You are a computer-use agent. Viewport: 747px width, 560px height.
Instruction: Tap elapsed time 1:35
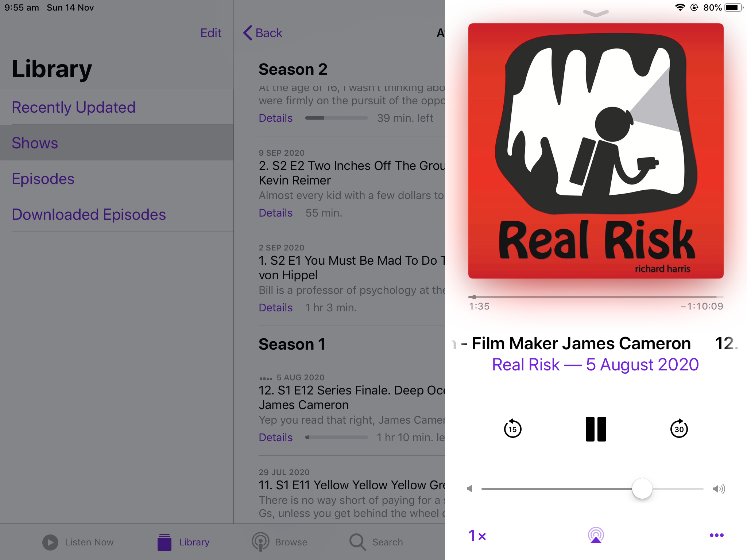(x=479, y=306)
